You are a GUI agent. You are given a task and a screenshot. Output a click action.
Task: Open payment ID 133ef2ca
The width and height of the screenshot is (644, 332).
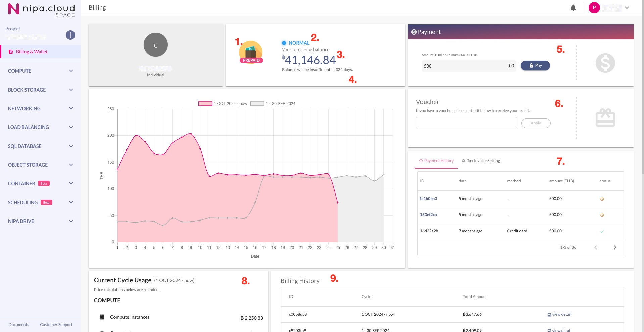tap(428, 215)
